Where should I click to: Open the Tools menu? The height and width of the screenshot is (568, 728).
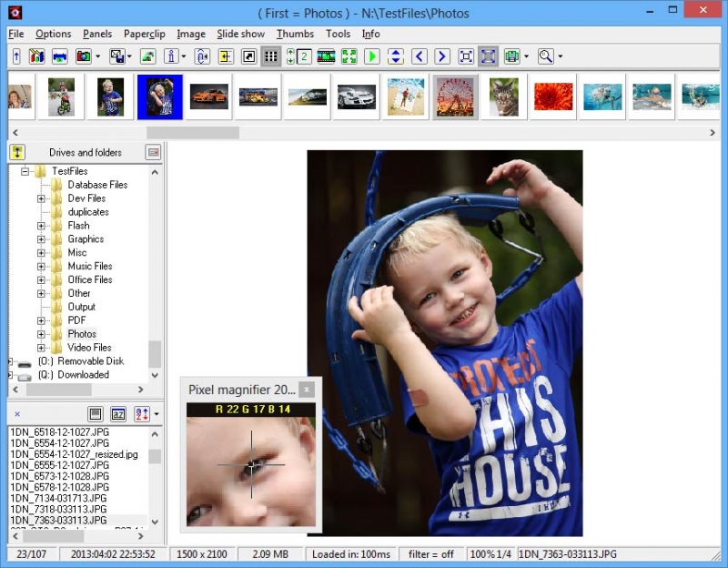[338, 34]
